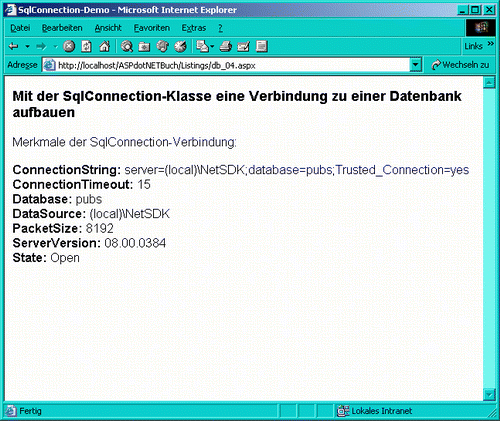Expand Links toolbar chevron
The height and width of the screenshot is (421, 500).
click(x=490, y=44)
